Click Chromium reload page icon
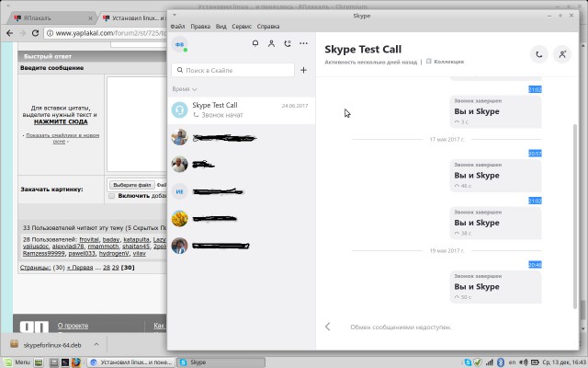This screenshot has width=588, height=368. [x=35, y=33]
